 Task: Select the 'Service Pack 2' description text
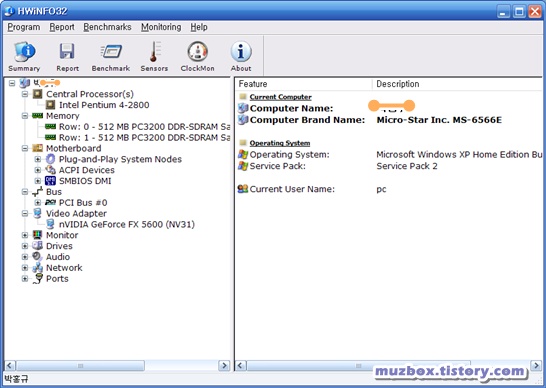coord(407,166)
